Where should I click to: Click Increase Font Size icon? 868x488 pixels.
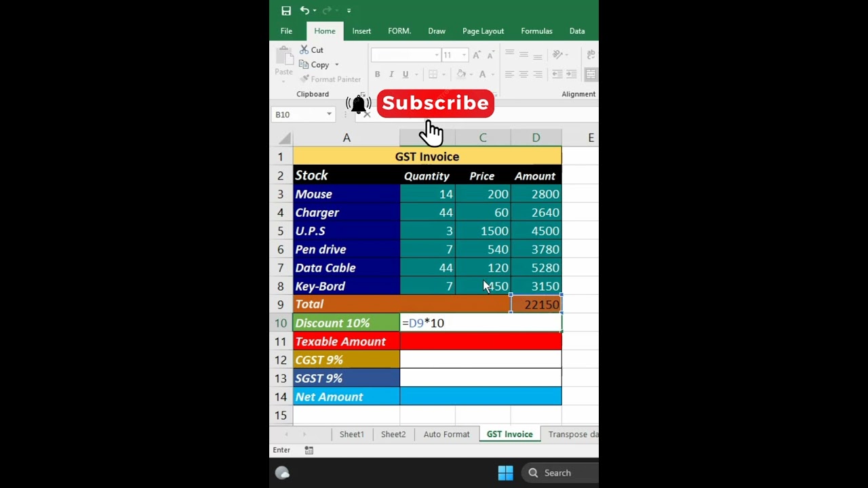[x=477, y=55]
